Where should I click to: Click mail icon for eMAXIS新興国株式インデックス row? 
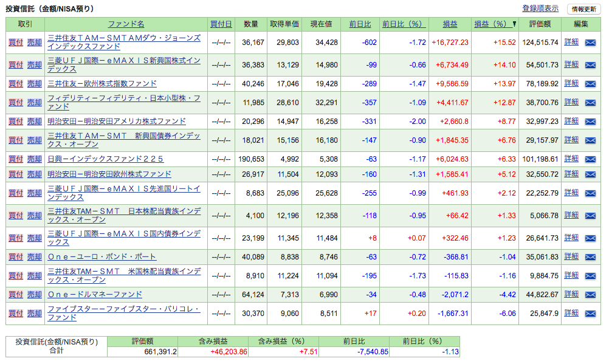pyautogui.click(x=590, y=65)
